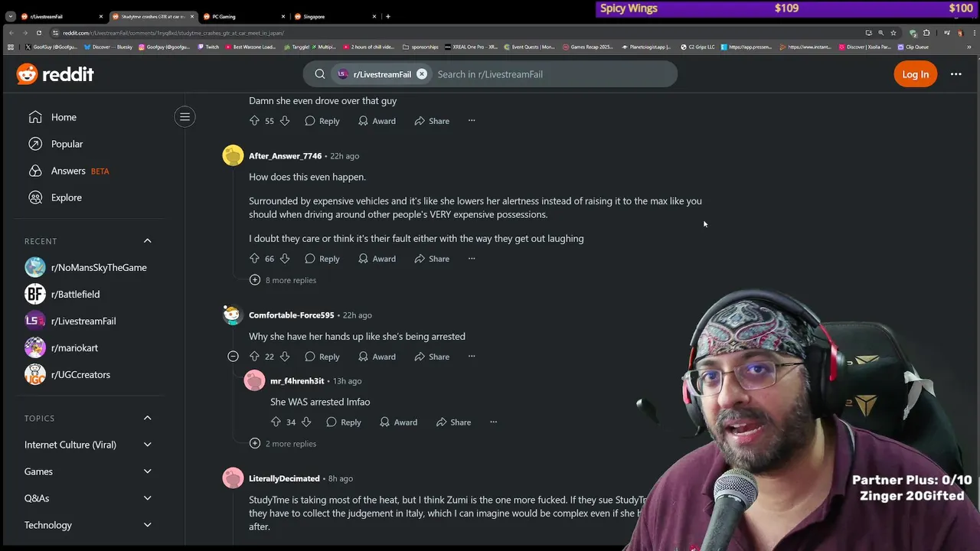Collapse the left sidebar with hamburger icon

pos(185,117)
